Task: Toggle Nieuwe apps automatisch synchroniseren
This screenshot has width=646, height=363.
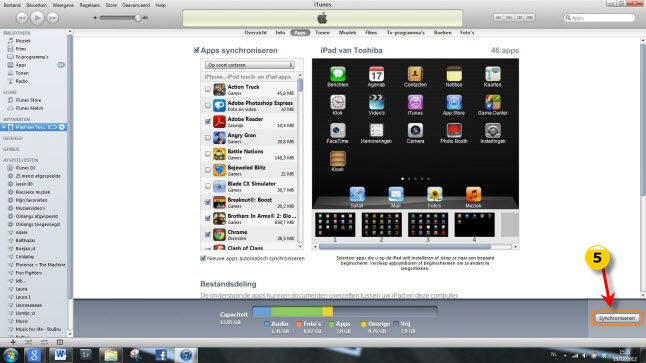Action: click(203, 258)
